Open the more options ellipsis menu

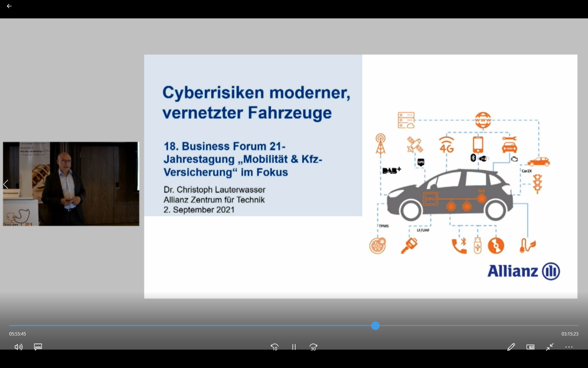[569, 347]
